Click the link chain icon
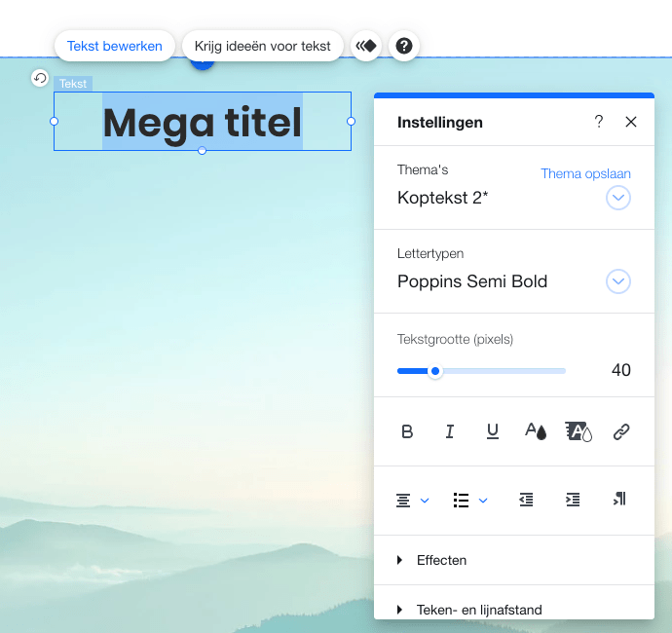Image resolution: width=672 pixels, height=633 pixels. (x=621, y=431)
